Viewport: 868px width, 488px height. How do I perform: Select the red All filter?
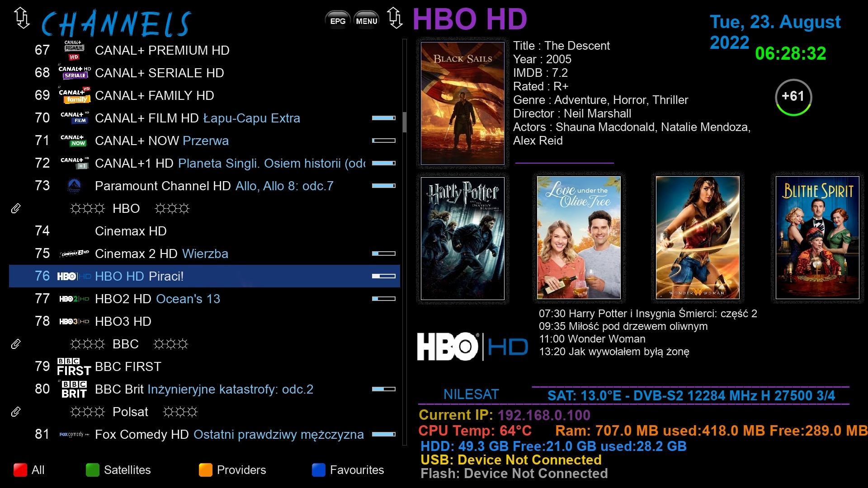[x=29, y=470]
